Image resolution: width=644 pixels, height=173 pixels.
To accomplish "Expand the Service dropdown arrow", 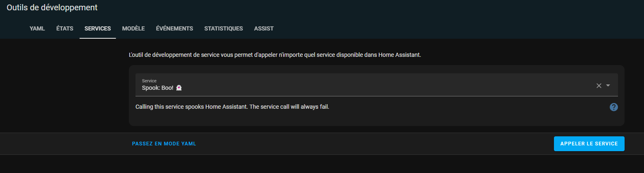I will (608, 86).
